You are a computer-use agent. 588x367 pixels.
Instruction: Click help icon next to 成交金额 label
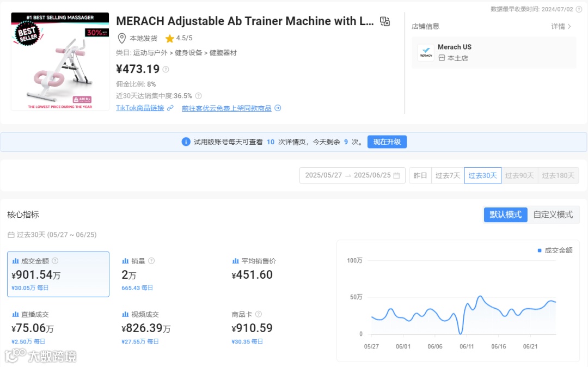click(x=55, y=261)
